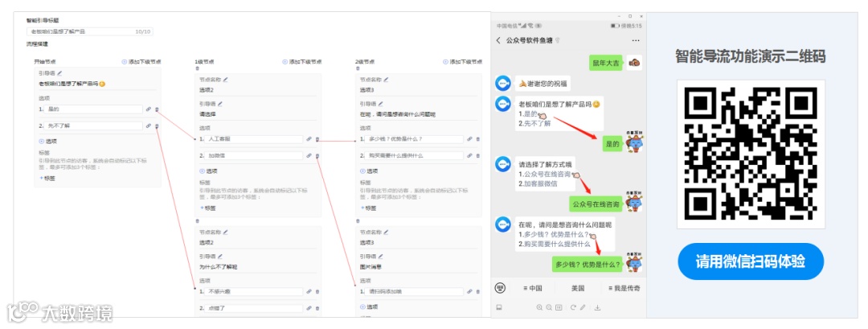Screen dimensions: 868x329
Task: Edit the image with the viewer pencil
Action: 583,307
